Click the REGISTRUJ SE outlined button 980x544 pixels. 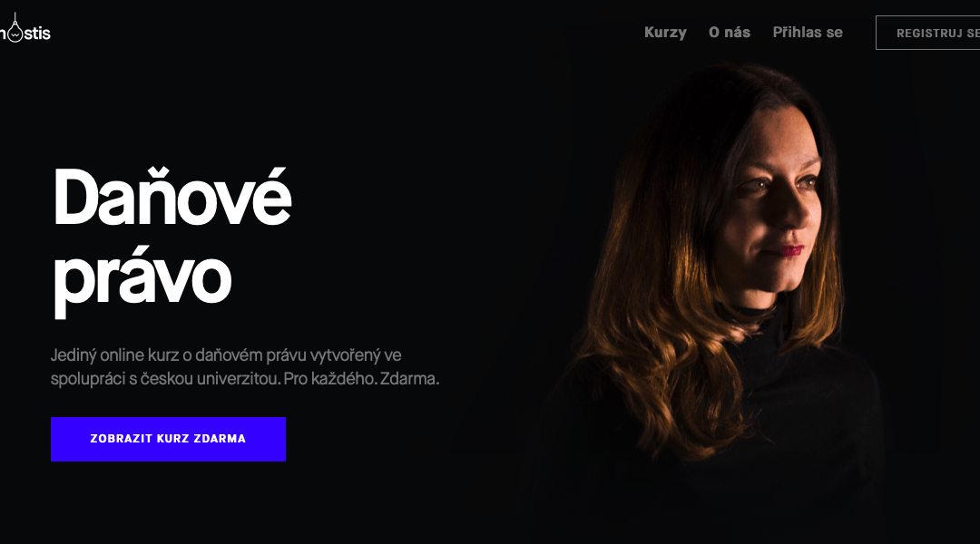(928, 34)
